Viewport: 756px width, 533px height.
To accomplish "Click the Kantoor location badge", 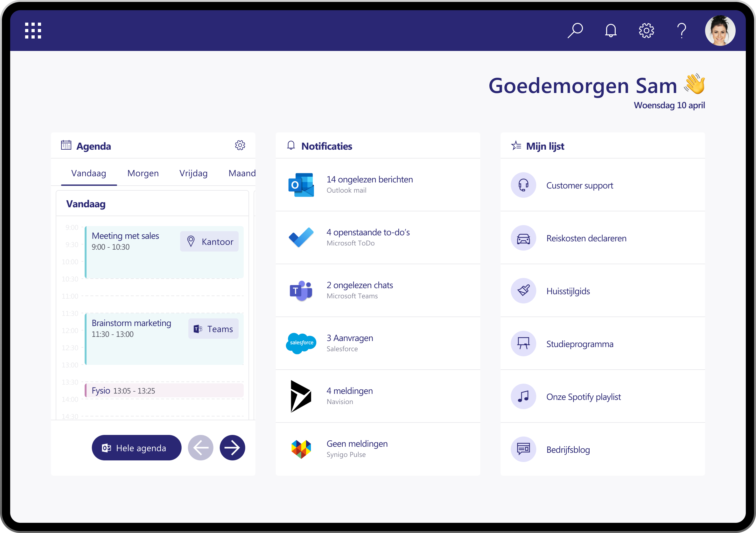I will pyautogui.click(x=209, y=242).
